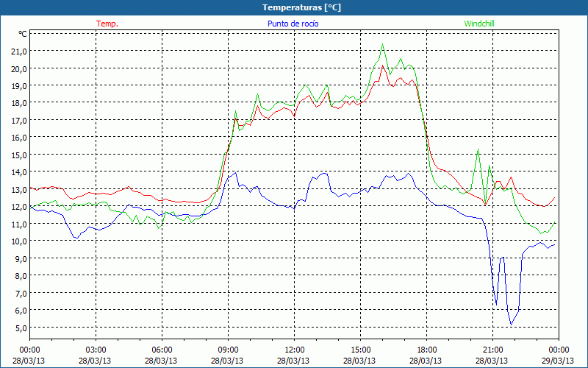Image resolution: width=588 pixels, height=368 pixels.
Task: Click the 18:00 time axis label
Action: tap(427, 350)
